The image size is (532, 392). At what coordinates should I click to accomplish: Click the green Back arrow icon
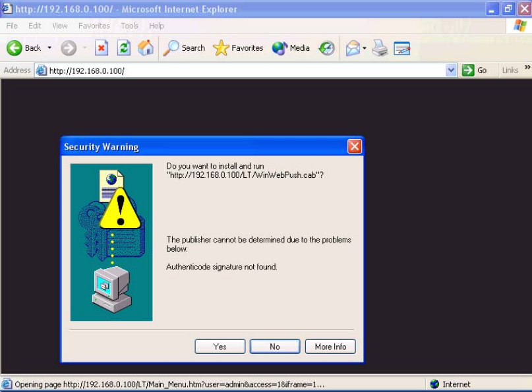tap(15, 48)
